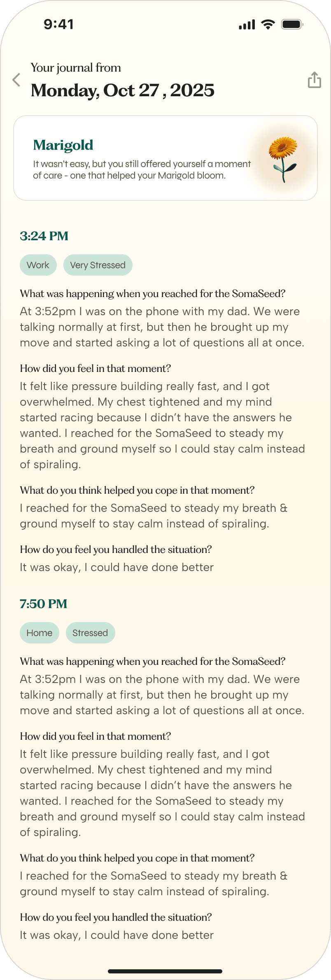Image resolution: width=331 pixels, height=980 pixels.
Task: Tap the Stressed tag chip
Action: point(90,633)
